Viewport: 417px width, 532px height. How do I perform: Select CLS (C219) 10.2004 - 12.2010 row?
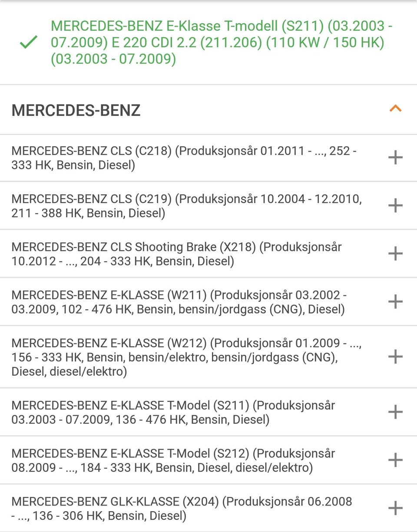187,206
